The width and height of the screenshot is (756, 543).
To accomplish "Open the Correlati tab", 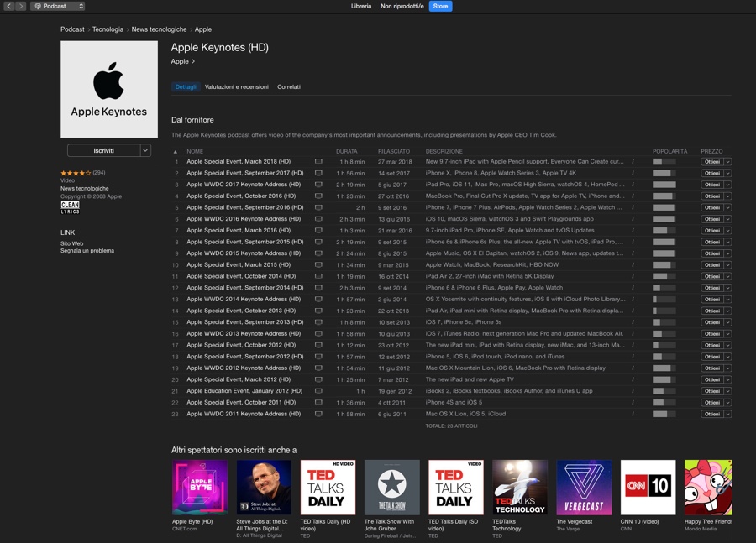I will pos(289,87).
